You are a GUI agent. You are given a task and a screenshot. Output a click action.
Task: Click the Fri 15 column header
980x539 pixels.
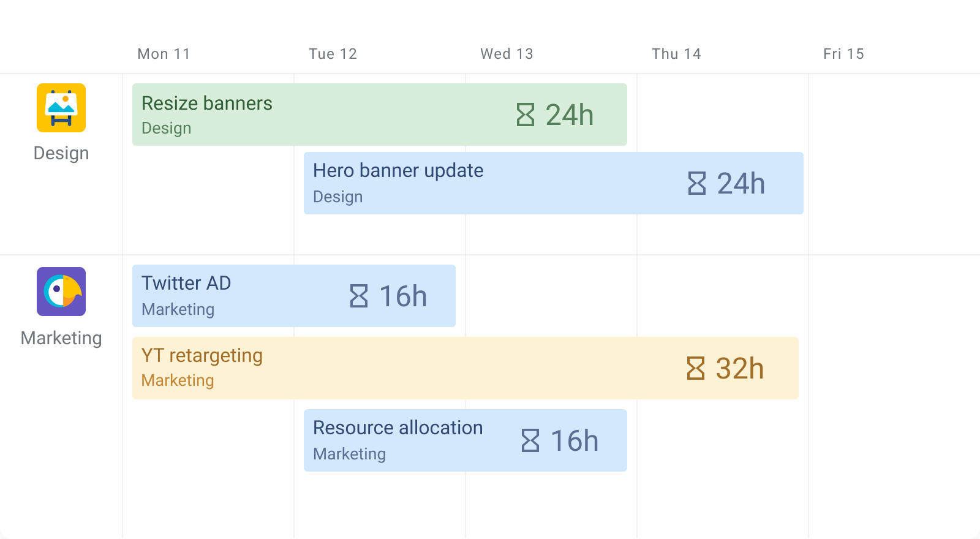pos(843,54)
